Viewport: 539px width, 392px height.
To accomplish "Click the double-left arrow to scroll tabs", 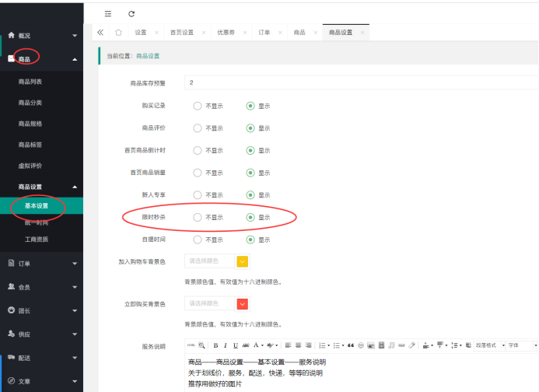I will (100, 33).
